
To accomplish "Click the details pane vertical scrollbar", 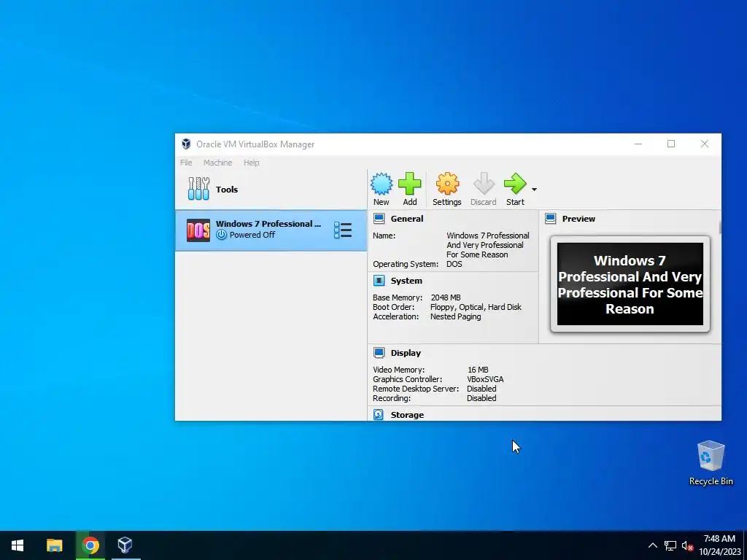I will pyautogui.click(x=719, y=227).
